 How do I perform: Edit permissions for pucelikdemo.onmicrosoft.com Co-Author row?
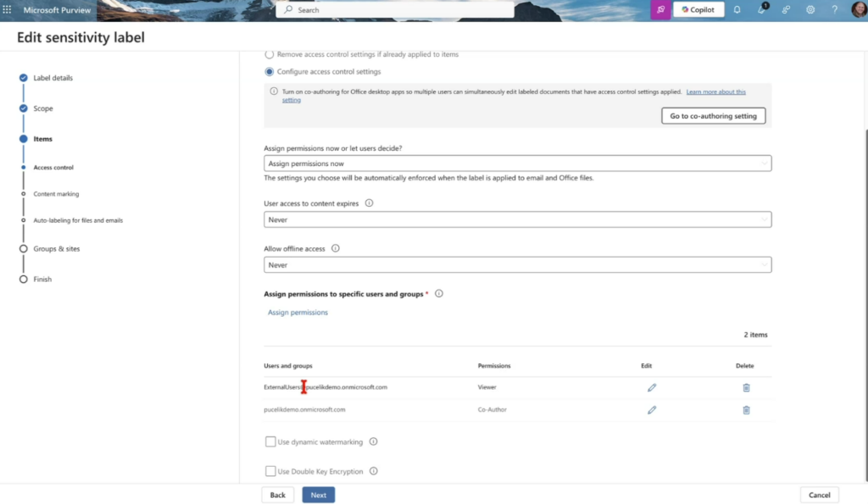[x=652, y=410]
